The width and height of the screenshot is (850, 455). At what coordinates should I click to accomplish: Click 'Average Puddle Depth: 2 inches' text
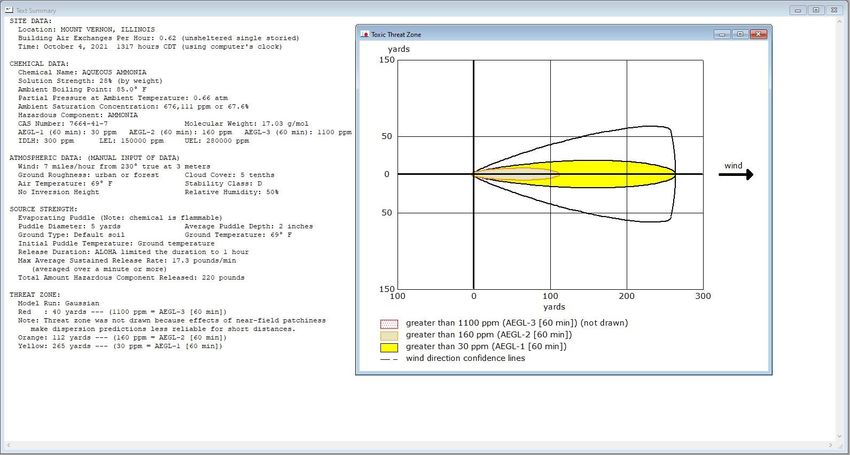pyautogui.click(x=249, y=226)
